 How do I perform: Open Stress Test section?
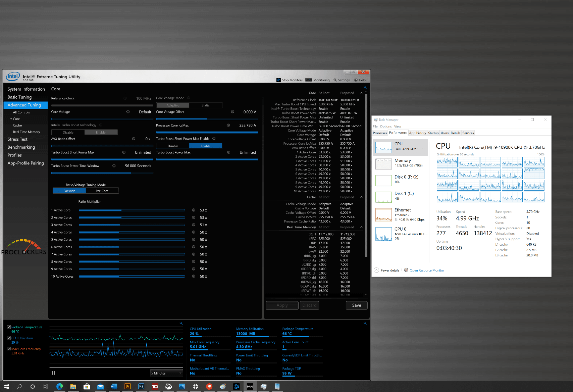pos(17,139)
